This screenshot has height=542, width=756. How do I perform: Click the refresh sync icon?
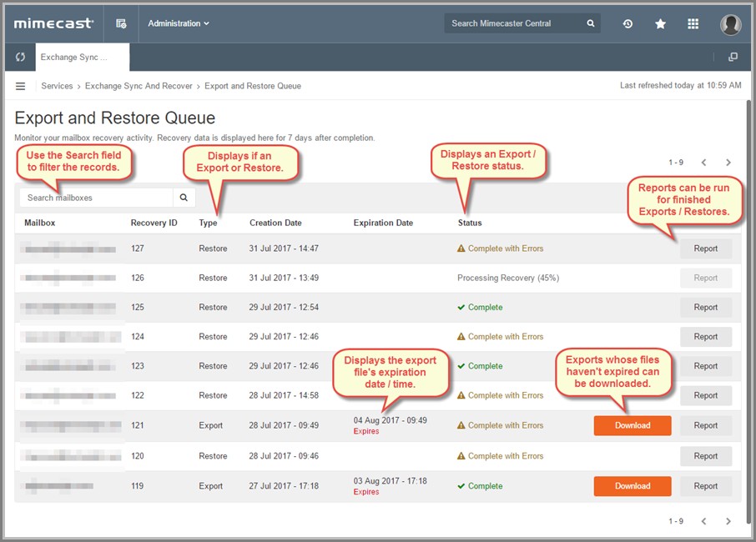coord(21,57)
